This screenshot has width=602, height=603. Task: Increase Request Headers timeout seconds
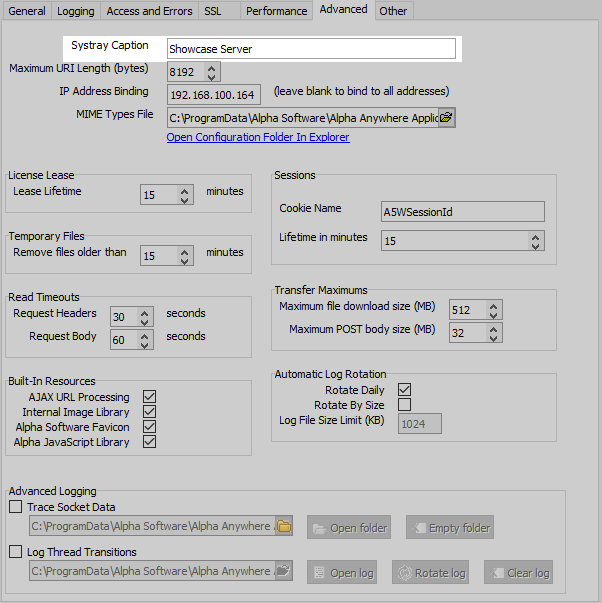[145, 313]
